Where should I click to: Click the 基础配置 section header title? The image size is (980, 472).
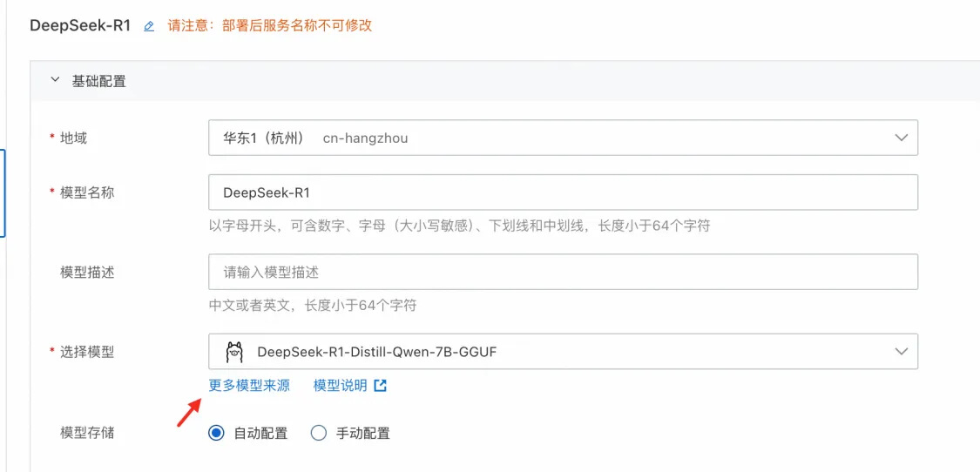point(99,81)
